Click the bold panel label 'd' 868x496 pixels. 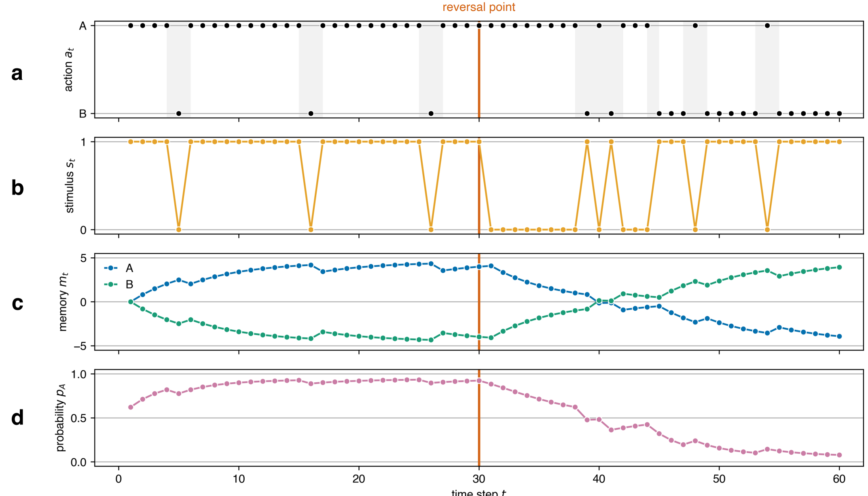[x=17, y=418]
